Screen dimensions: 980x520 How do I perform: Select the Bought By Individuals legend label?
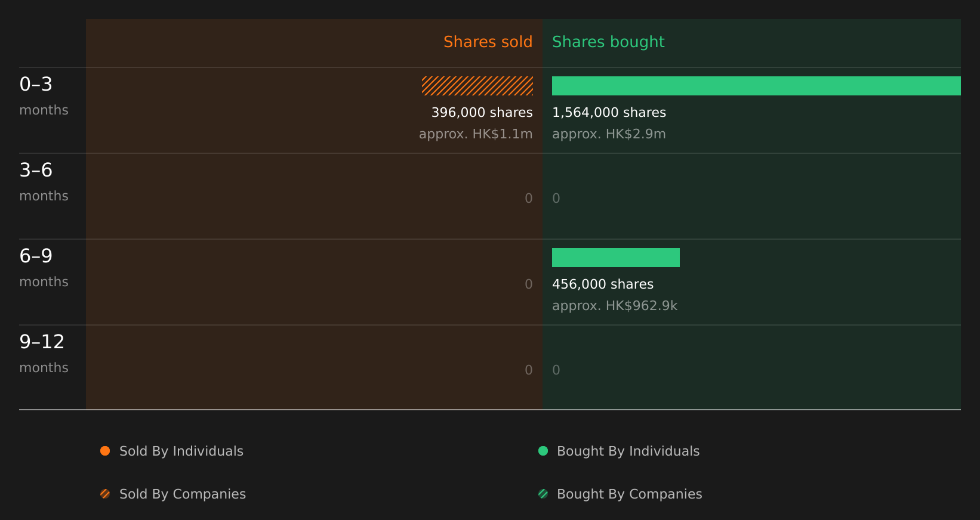point(628,451)
